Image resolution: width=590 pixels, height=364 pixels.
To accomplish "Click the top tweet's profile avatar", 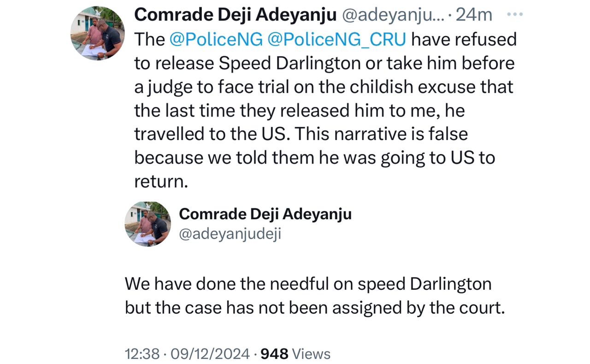I will pos(97,34).
